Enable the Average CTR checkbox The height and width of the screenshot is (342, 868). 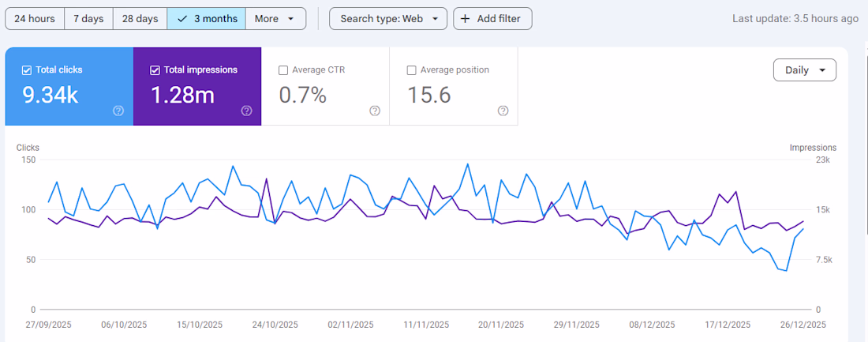[283, 70]
